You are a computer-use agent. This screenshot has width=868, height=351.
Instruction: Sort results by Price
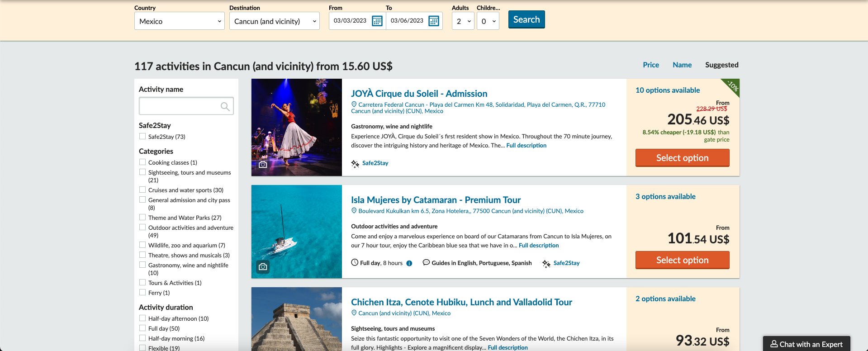click(x=651, y=65)
